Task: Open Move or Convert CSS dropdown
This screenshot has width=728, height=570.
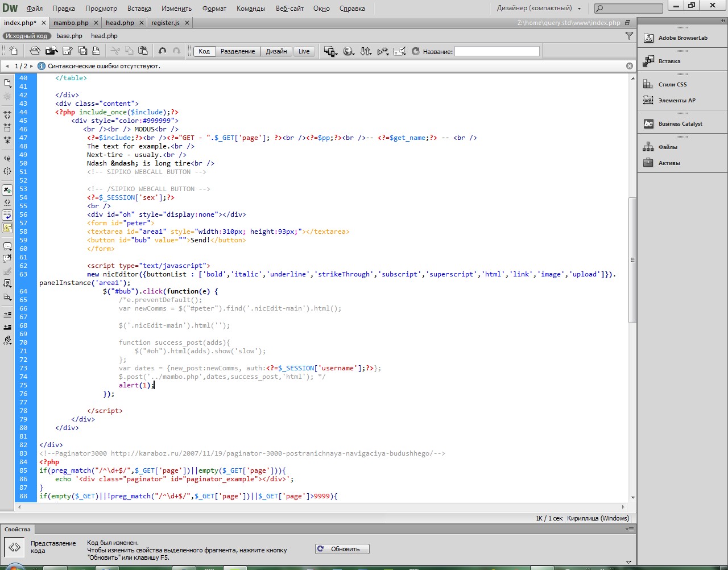Action: 7,296
